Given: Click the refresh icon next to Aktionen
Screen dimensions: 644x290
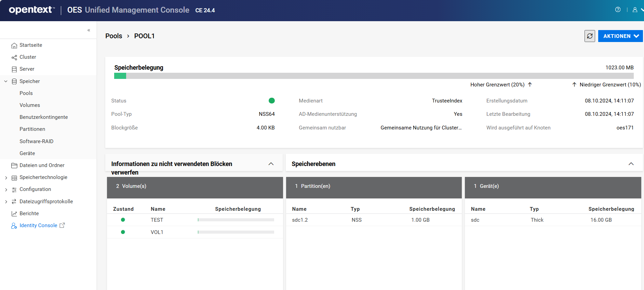Looking at the screenshot, I should (590, 36).
